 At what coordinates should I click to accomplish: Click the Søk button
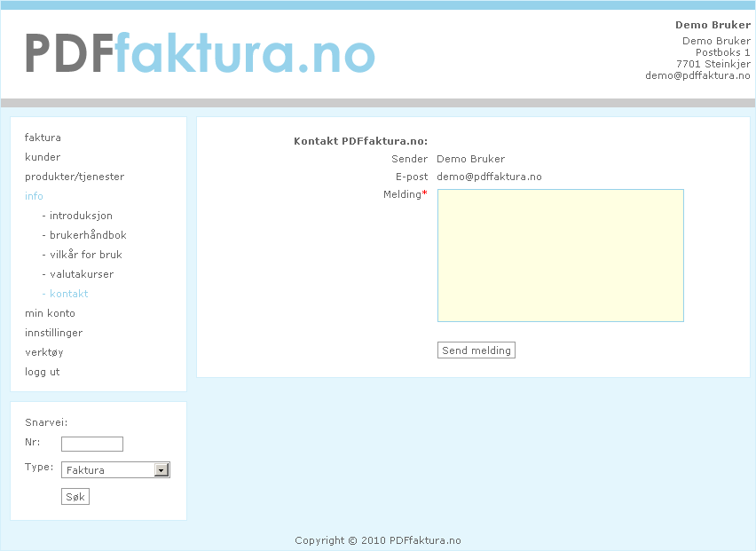(75, 497)
